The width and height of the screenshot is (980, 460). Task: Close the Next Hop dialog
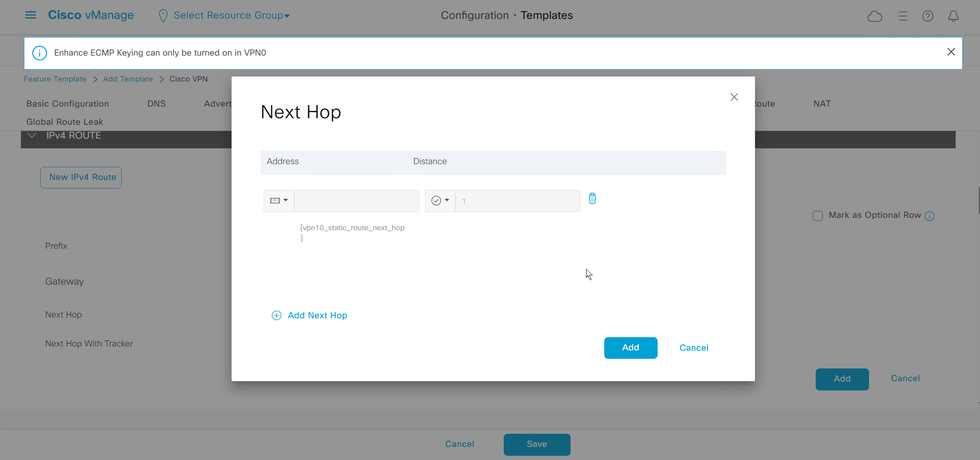(x=734, y=97)
